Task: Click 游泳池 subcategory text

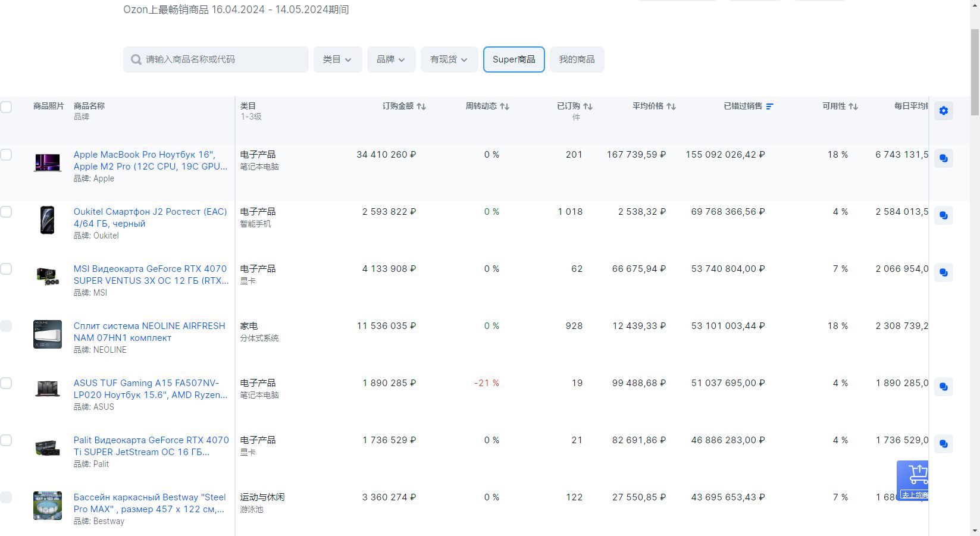Action: click(252, 509)
